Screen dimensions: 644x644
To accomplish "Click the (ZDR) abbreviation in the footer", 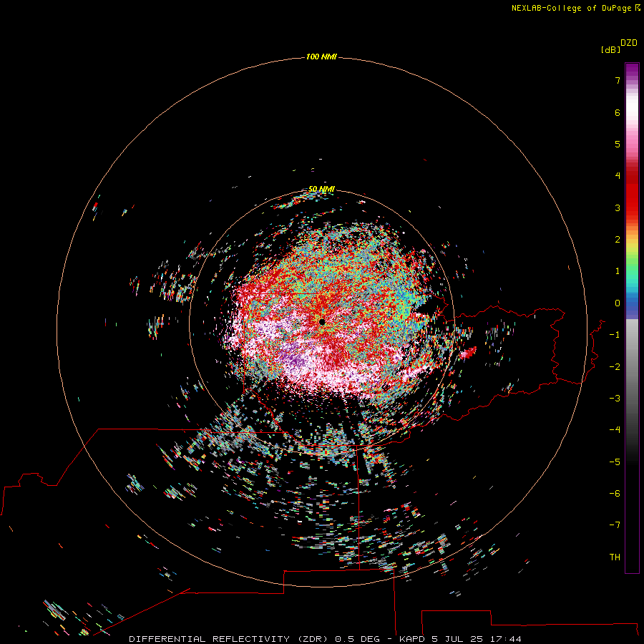I will point(313,639).
